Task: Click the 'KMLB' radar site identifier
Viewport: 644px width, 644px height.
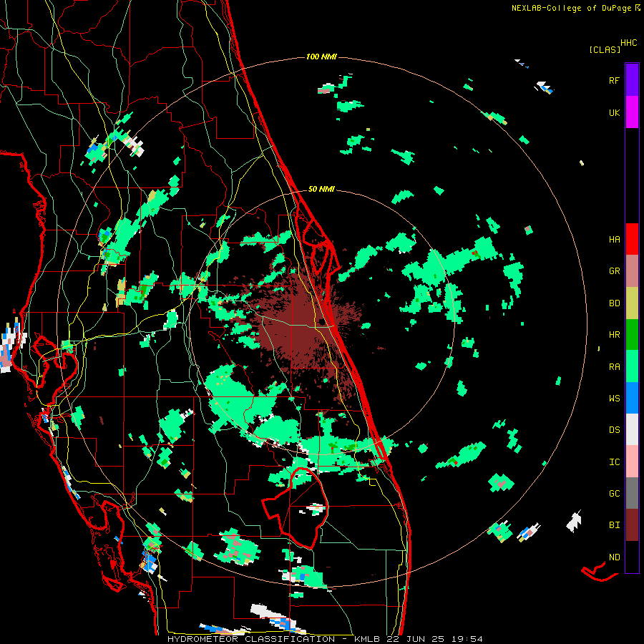Action: (x=366, y=639)
